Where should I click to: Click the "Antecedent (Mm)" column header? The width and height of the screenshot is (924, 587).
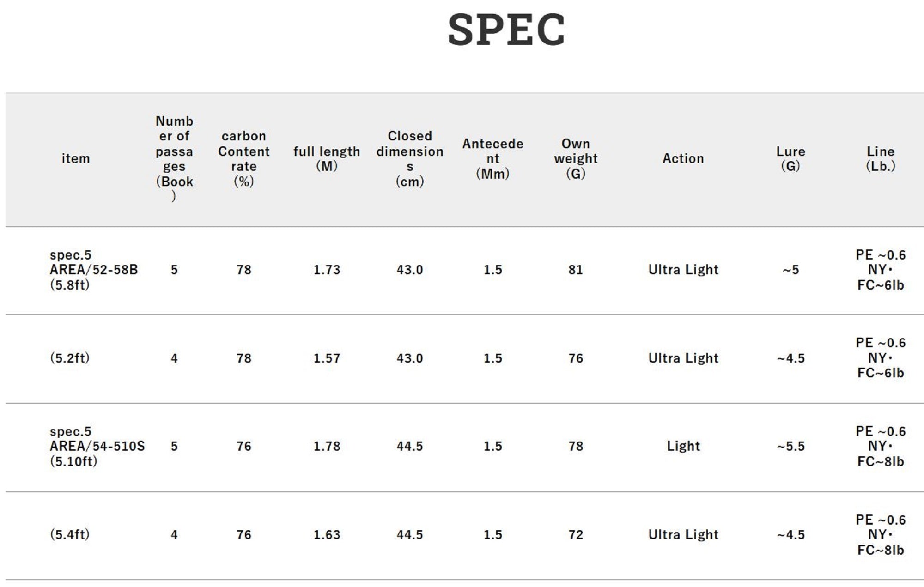(x=492, y=158)
